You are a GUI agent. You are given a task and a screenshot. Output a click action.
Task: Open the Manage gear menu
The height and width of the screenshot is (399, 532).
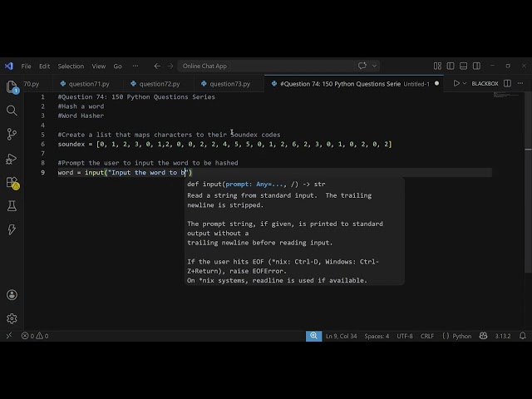coord(12,318)
